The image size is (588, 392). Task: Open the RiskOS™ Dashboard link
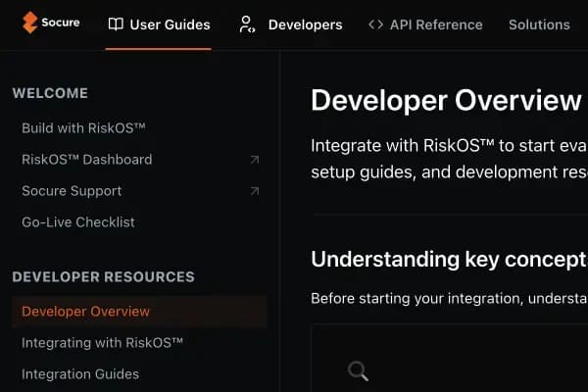pyautogui.click(x=86, y=160)
